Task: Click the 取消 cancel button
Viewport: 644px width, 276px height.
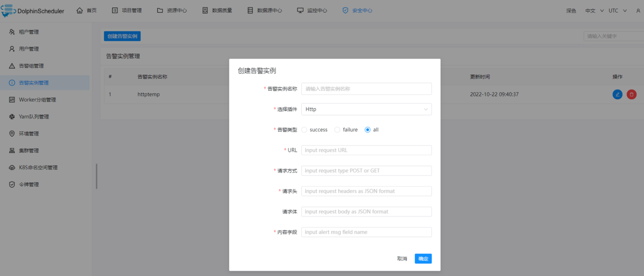Action: tap(402, 259)
